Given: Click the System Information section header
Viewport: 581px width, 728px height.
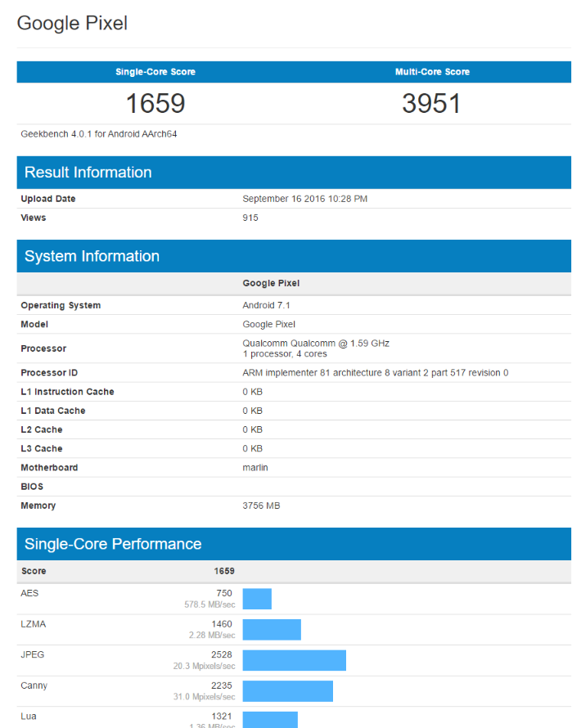Looking at the screenshot, I should (x=294, y=256).
